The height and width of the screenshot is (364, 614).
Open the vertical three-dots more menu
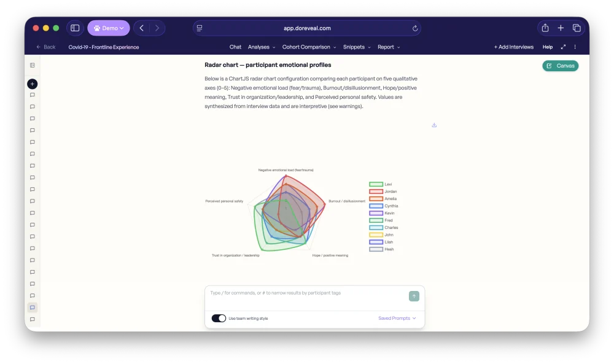[x=575, y=47]
